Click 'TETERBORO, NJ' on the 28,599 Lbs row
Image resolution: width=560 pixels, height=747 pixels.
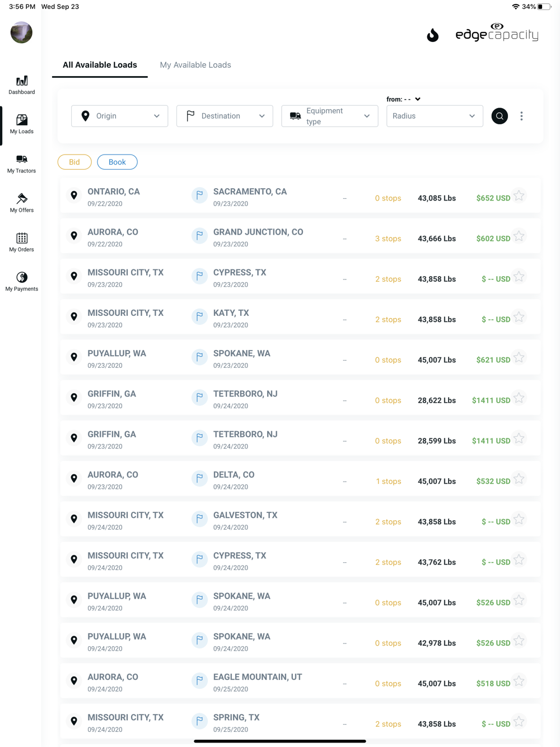pyautogui.click(x=245, y=434)
